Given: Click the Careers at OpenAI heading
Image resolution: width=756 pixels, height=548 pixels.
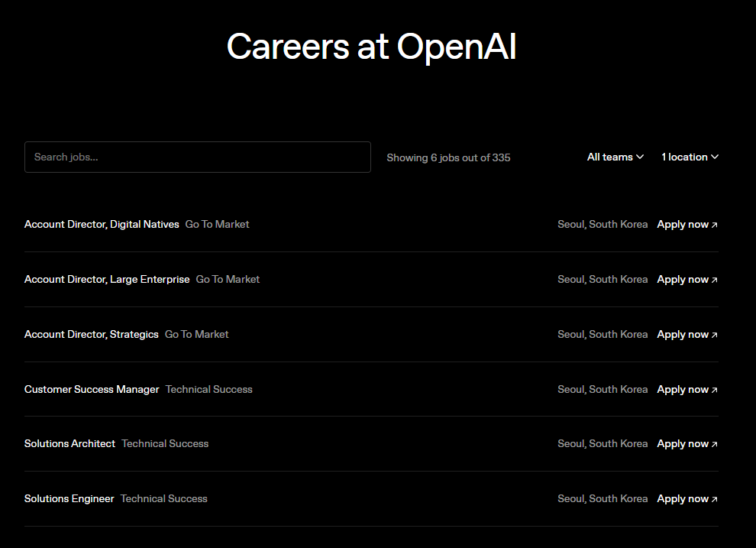Looking at the screenshot, I should [x=371, y=47].
